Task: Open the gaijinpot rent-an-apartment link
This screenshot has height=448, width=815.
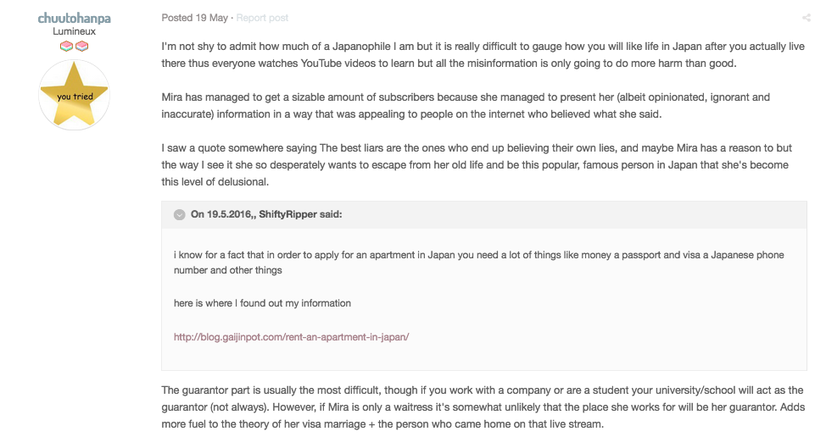Action: point(291,337)
